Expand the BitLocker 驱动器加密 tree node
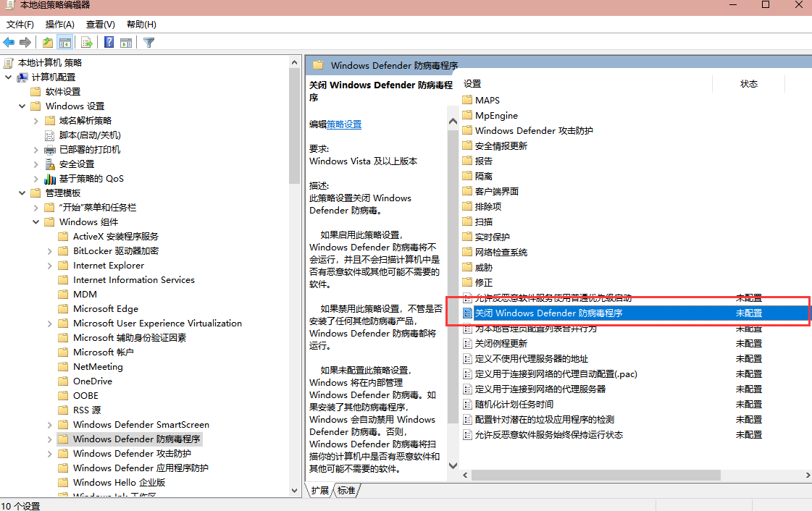The height and width of the screenshot is (511, 812). point(50,251)
